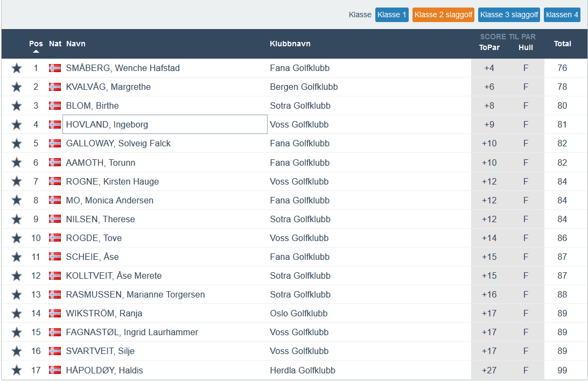The width and height of the screenshot is (588, 382).
Task: Click the Klubbnavn column header
Action: point(290,44)
